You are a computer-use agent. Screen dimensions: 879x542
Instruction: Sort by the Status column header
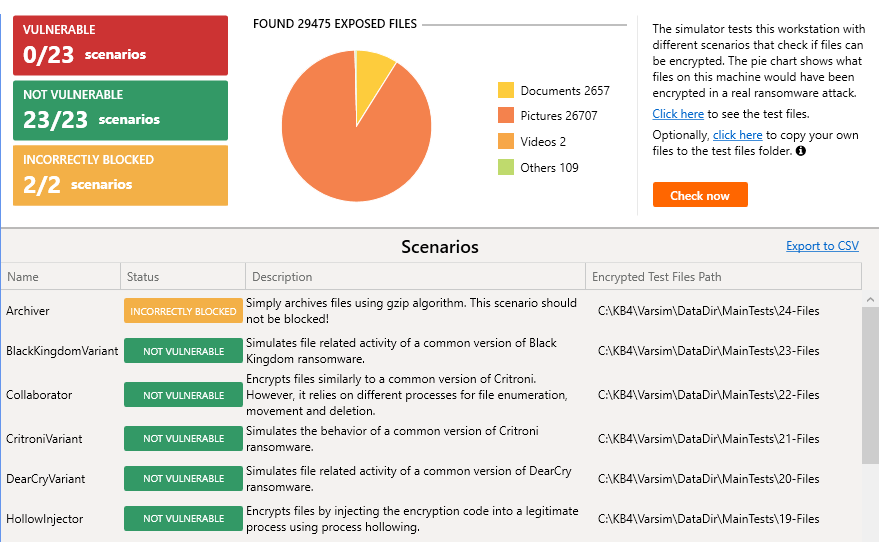tap(183, 277)
